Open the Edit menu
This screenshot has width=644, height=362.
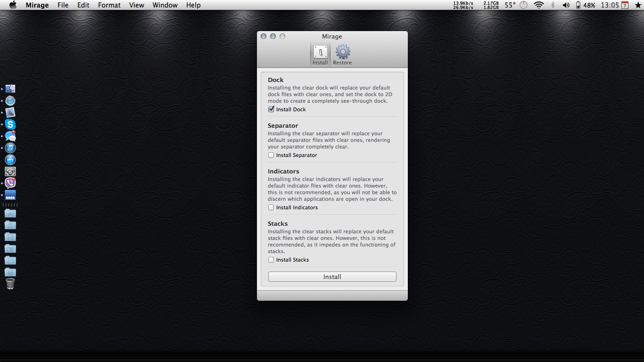tap(83, 5)
